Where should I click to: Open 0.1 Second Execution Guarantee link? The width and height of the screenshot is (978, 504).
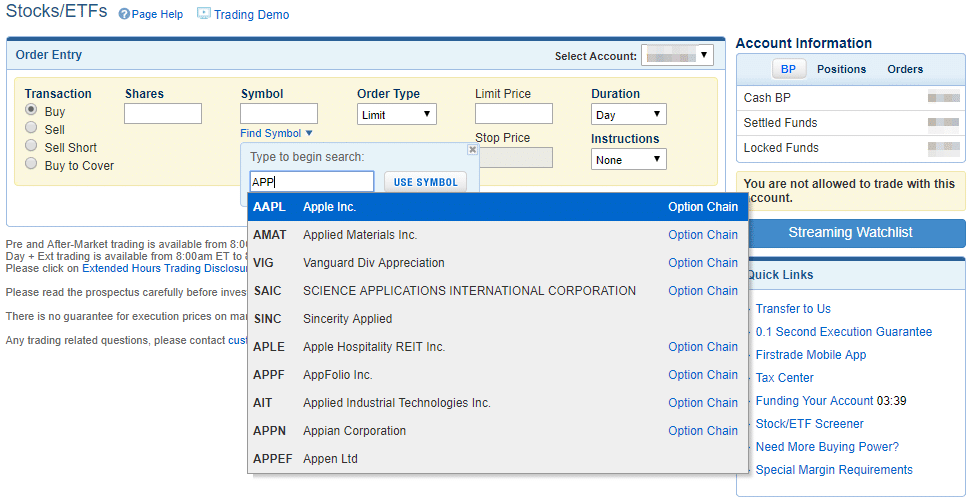pos(844,332)
